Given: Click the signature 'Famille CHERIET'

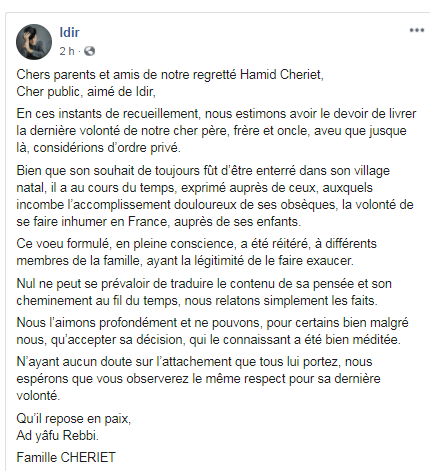Looking at the screenshot, I should pyautogui.click(x=66, y=457).
